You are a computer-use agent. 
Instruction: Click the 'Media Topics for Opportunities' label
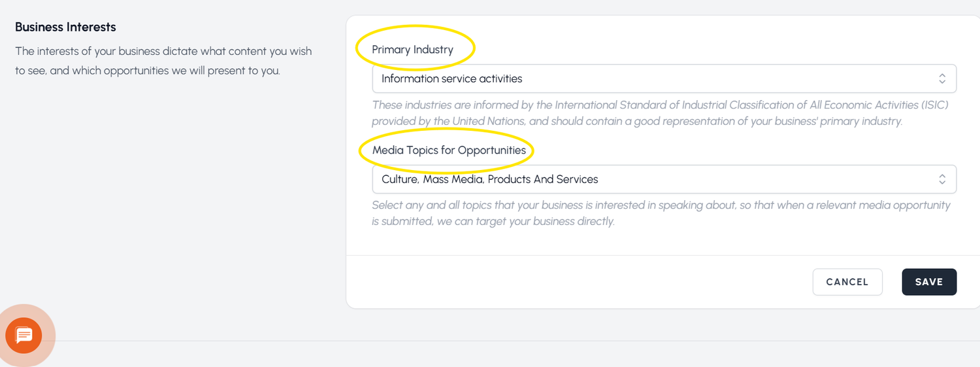click(449, 150)
